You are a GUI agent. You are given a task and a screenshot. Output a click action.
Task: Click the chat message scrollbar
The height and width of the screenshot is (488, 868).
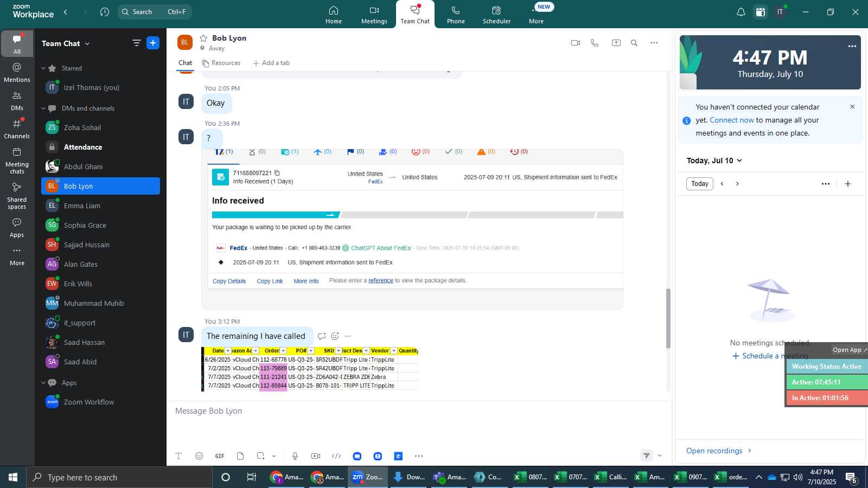(668, 319)
